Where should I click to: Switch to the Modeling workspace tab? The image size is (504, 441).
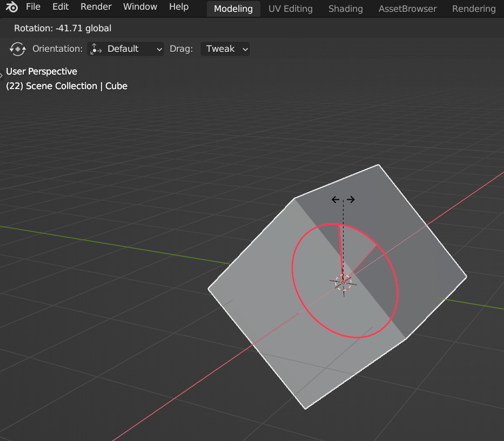pos(233,9)
